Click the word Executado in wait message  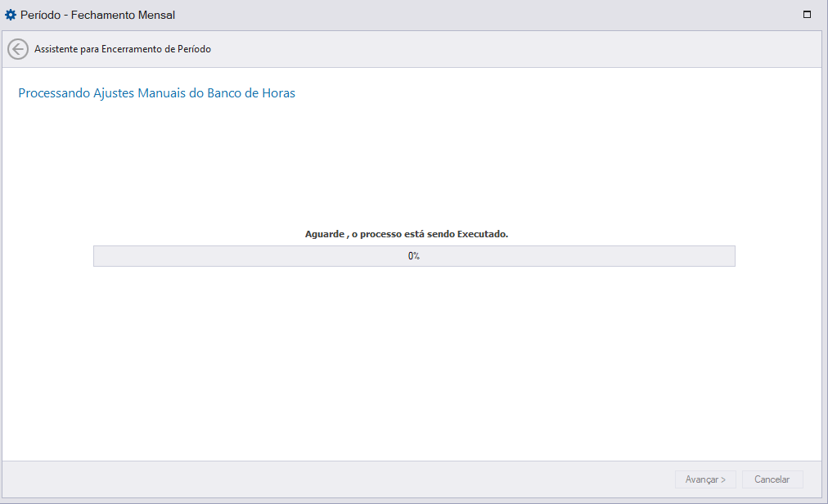pos(483,233)
